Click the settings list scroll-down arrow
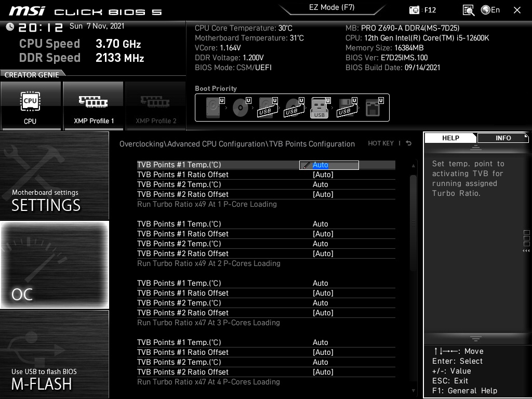This screenshot has height=399, width=532. click(x=413, y=391)
